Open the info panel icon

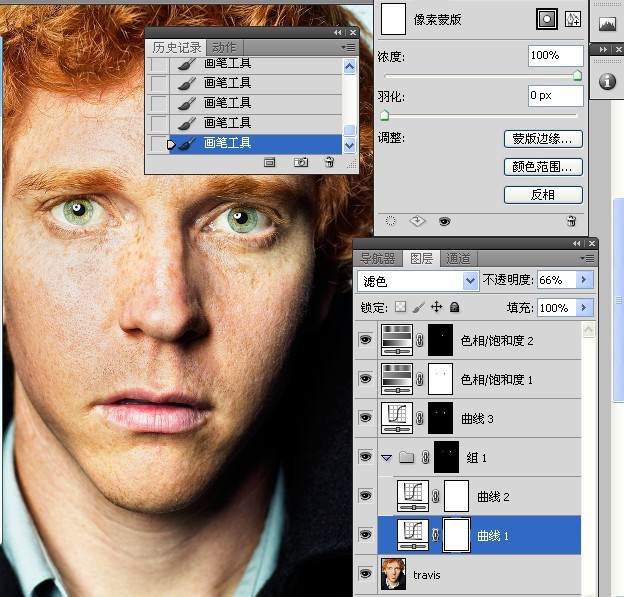[607, 81]
